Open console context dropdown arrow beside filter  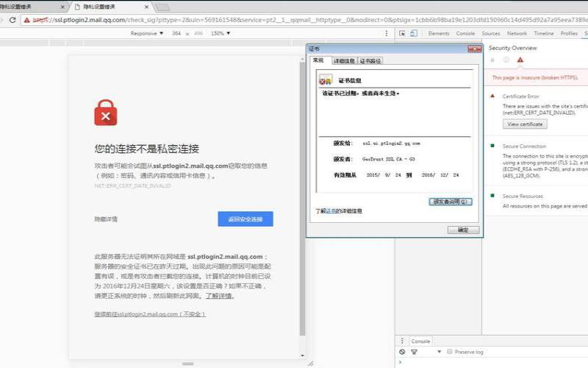coord(439,352)
